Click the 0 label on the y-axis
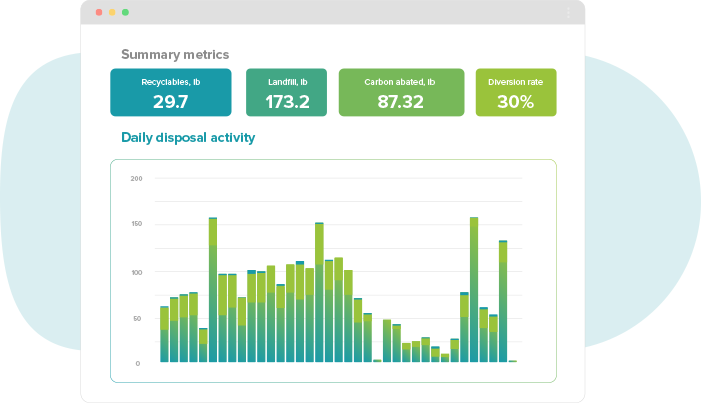Screen dimensions: 701x403 point(139,364)
